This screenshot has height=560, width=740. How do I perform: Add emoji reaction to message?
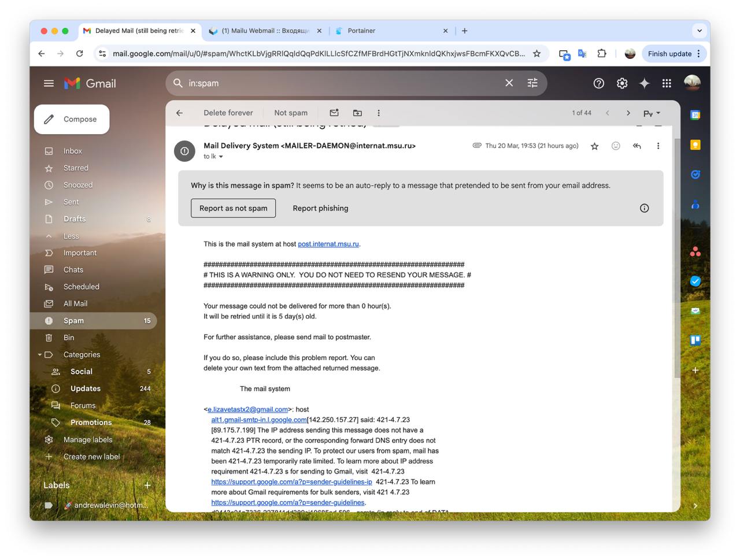point(616,146)
